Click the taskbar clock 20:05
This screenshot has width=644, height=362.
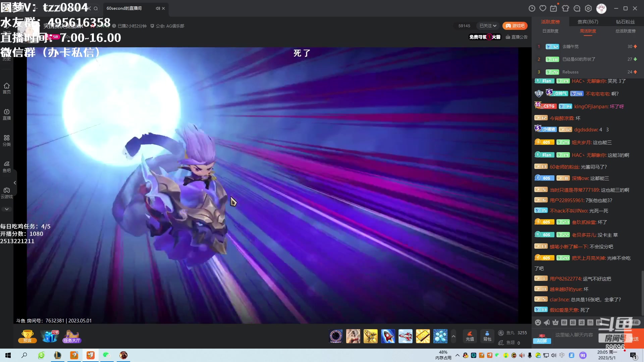[x=607, y=355]
